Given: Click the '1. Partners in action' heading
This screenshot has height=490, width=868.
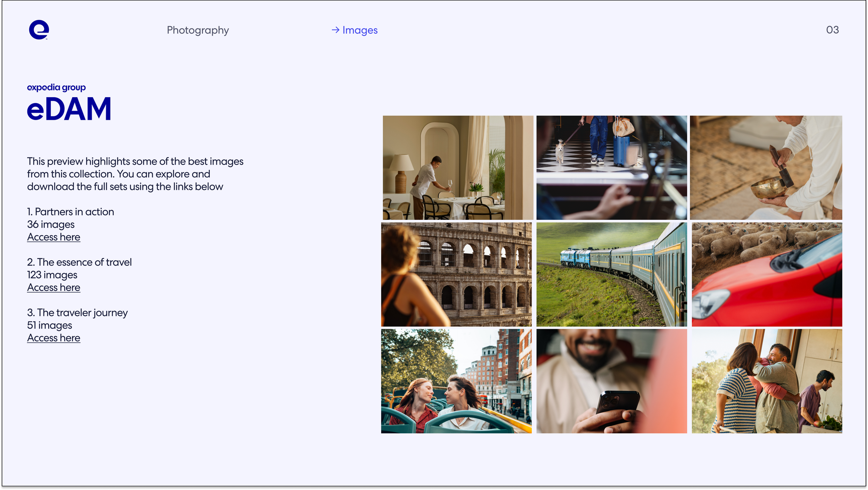Looking at the screenshot, I should pyautogui.click(x=70, y=212).
